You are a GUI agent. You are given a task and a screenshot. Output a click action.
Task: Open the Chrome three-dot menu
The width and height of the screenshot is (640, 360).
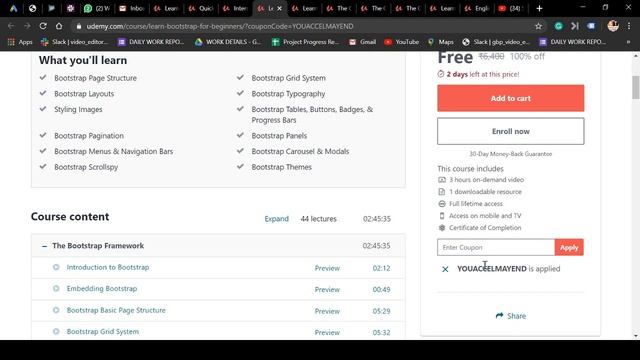[629, 26]
